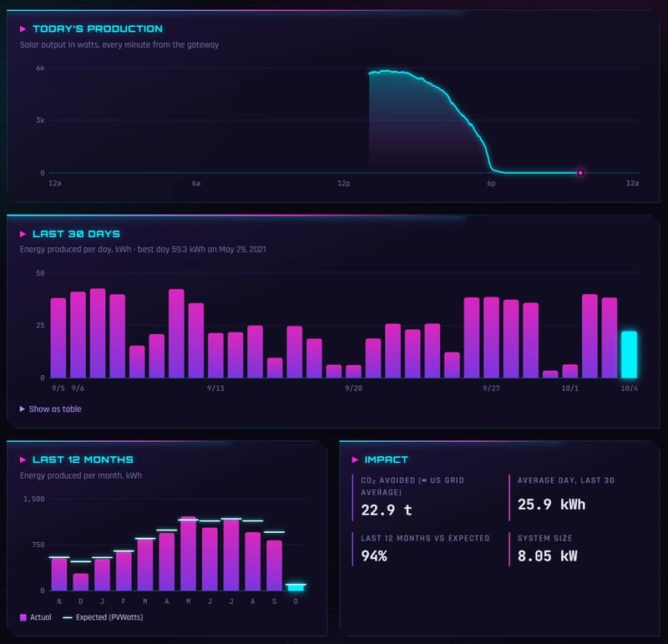The image size is (668, 644).
Task: Click the Last 12 Months heading
Action: pyautogui.click(x=83, y=460)
